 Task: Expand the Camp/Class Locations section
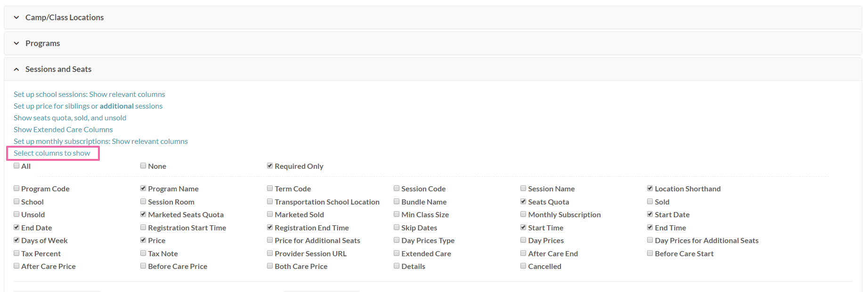(x=65, y=17)
